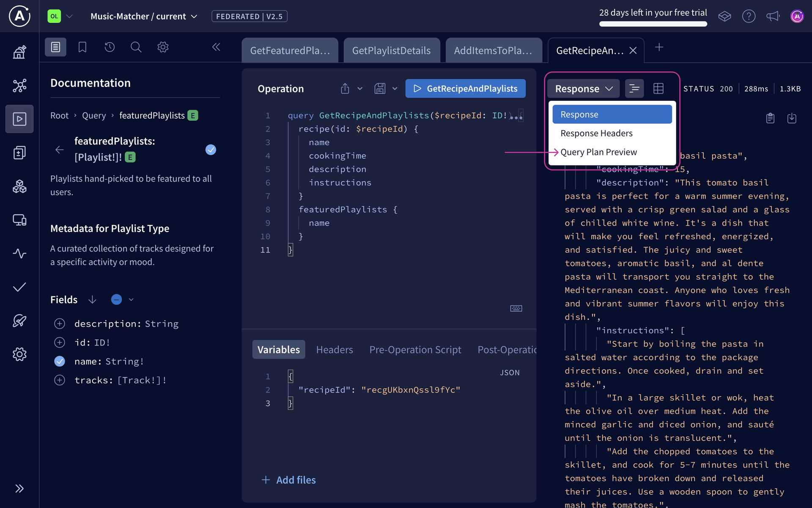Click the free trial progress bar
This screenshot has height=508, width=812.
coord(653,24)
